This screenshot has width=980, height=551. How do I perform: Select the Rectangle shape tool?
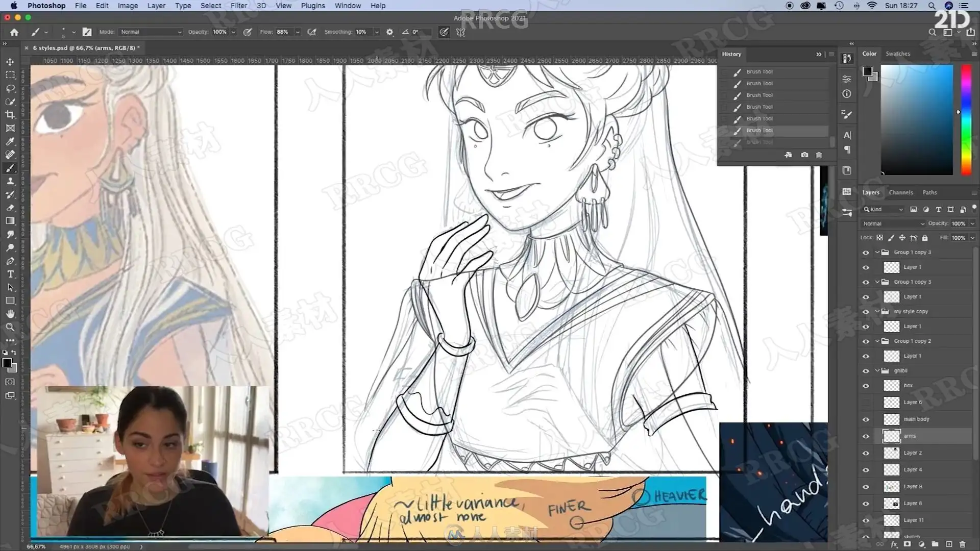[x=10, y=300]
